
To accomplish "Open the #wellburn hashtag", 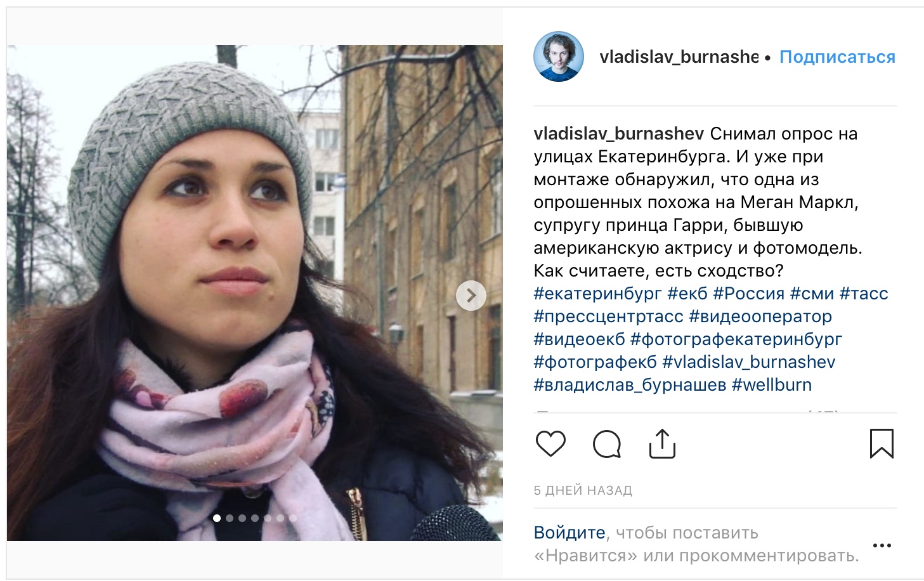I will click(x=772, y=385).
